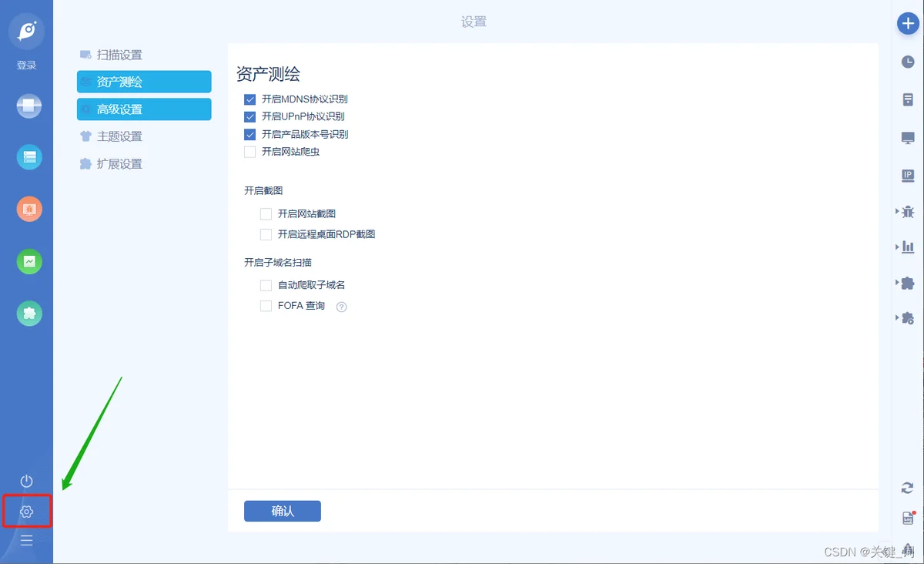Select 高级设置 settings tab

(x=144, y=109)
